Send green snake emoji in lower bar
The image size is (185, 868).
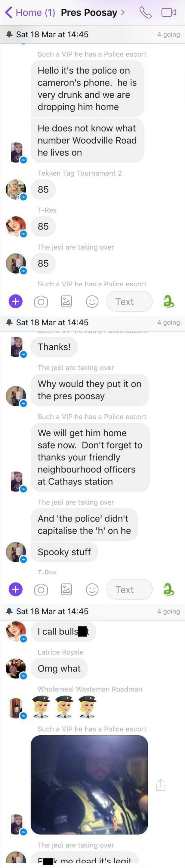pyautogui.click(x=168, y=589)
